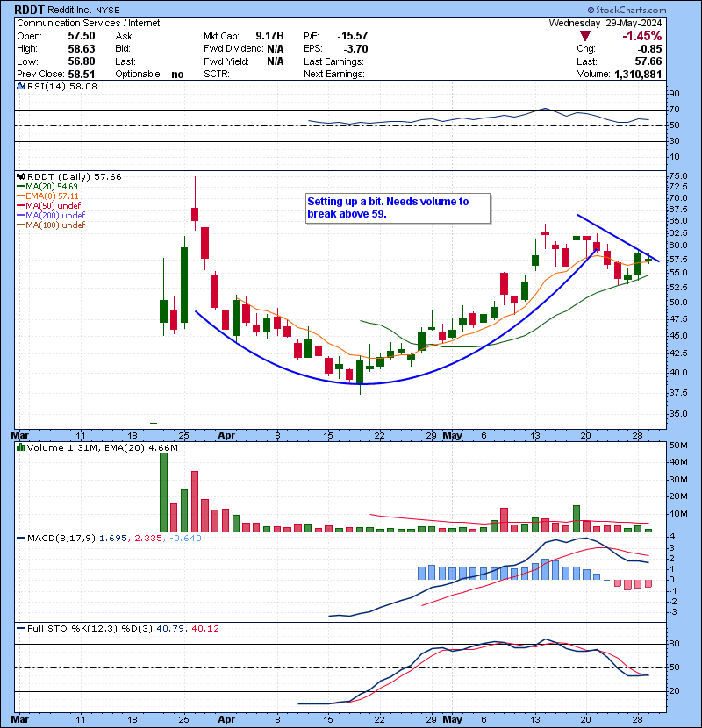Click the red down-arrow change indicator
The height and width of the screenshot is (728, 702).
click(585, 36)
